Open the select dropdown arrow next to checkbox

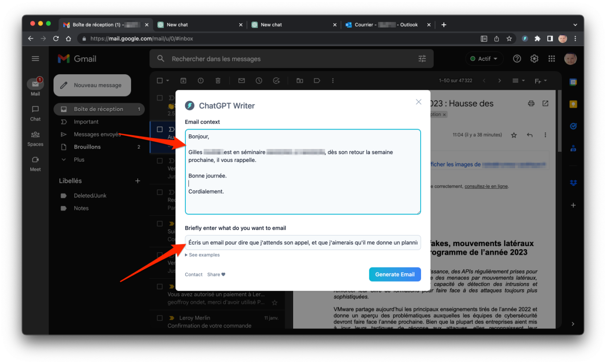coord(168,81)
